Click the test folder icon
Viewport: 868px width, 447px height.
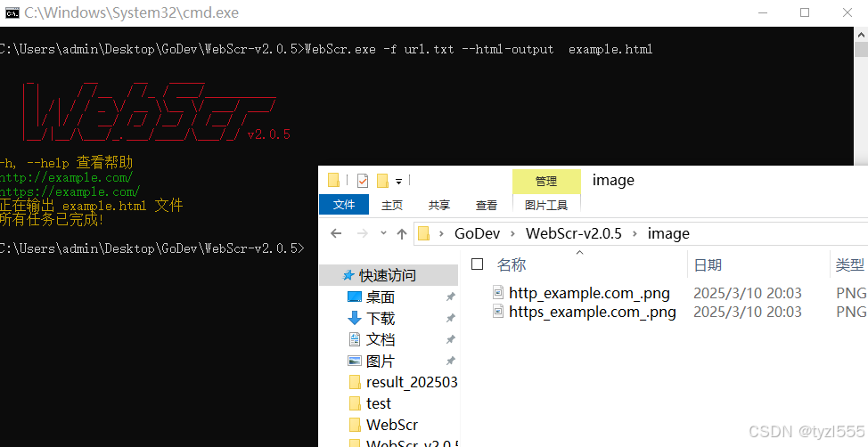click(355, 403)
